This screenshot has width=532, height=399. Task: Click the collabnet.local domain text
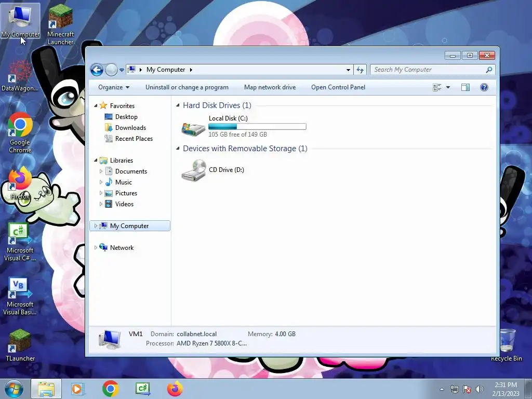pyautogui.click(x=196, y=334)
